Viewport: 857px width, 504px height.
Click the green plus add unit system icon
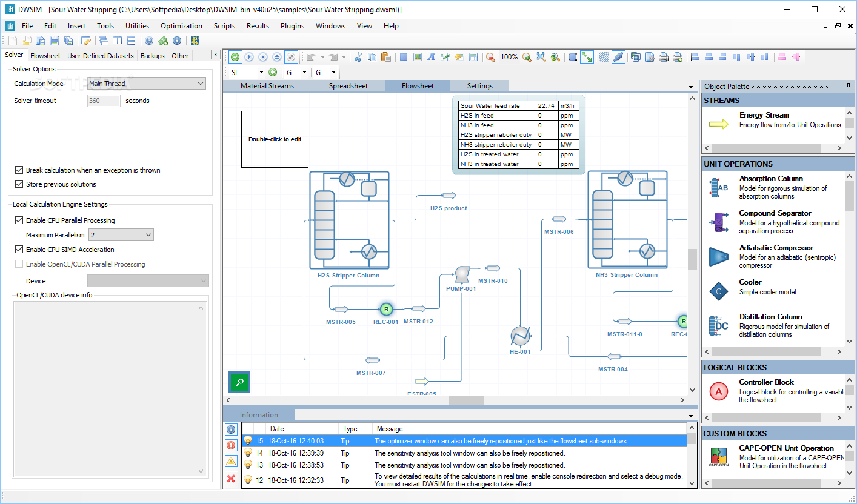pos(273,72)
